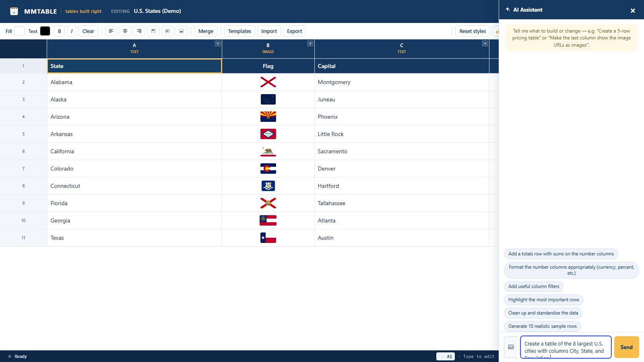Clear formatting with Clear button
Viewport: 644px width, 362px height.
pyautogui.click(x=88, y=31)
